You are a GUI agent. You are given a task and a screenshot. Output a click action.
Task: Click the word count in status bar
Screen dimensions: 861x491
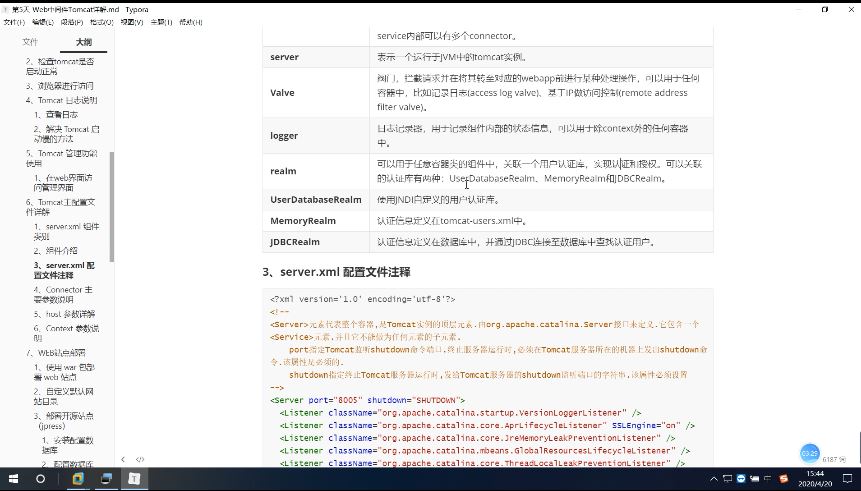coord(833,459)
